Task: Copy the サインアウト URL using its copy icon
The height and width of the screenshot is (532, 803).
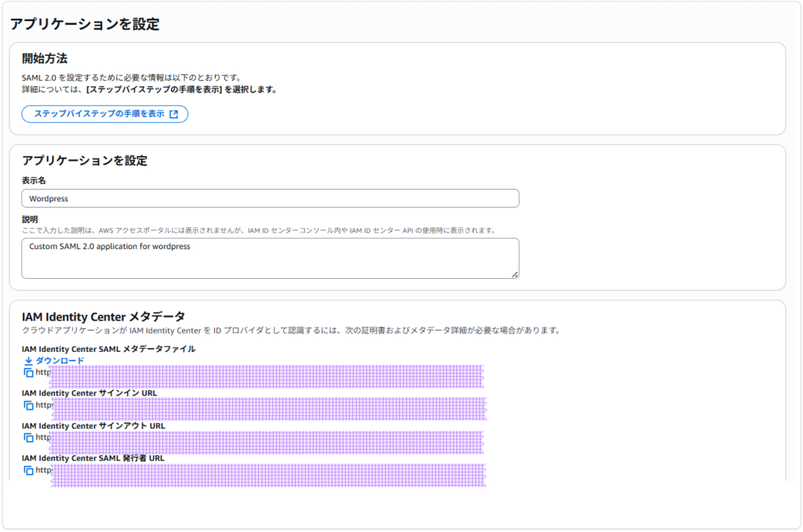Action: 29,438
